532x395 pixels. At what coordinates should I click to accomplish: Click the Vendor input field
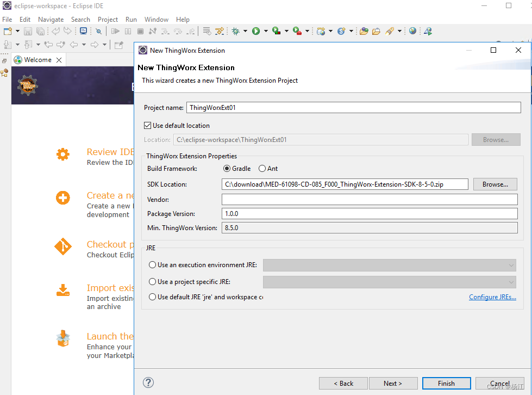[370, 199]
